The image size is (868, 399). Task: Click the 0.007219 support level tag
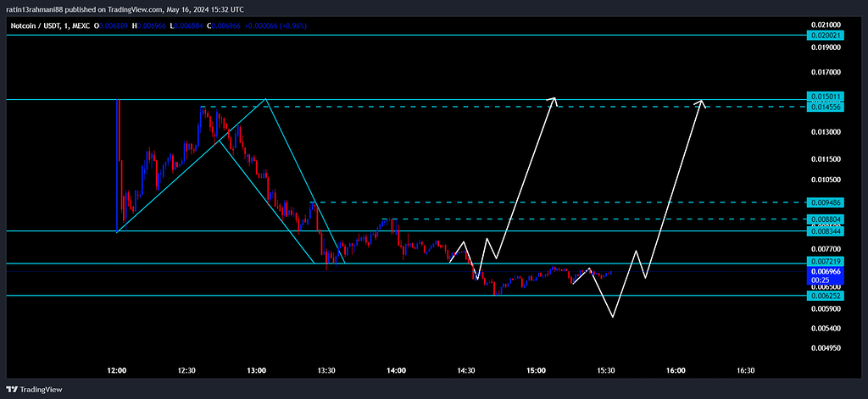tap(826, 263)
